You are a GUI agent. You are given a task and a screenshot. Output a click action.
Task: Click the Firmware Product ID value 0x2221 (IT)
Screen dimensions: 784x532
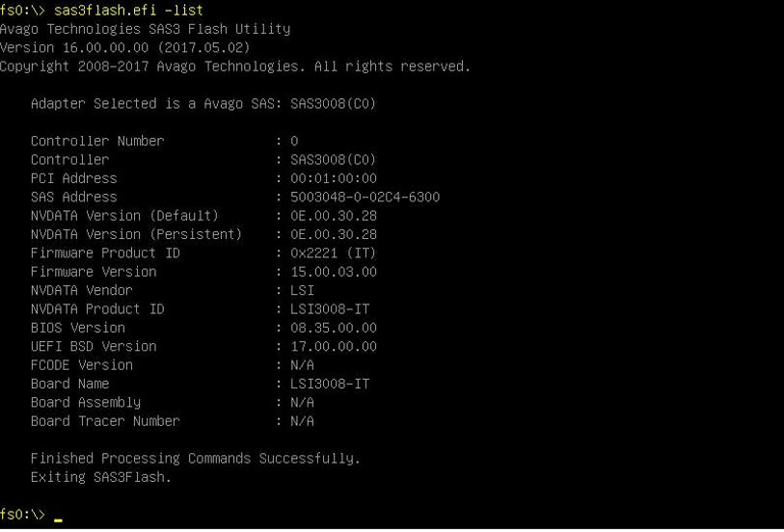coord(333,253)
